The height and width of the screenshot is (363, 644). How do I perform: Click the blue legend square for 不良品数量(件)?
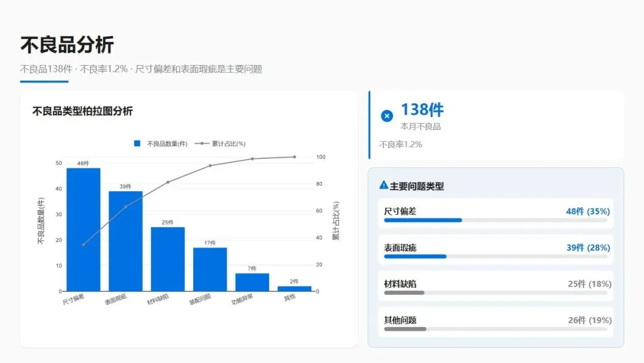click(x=137, y=143)
